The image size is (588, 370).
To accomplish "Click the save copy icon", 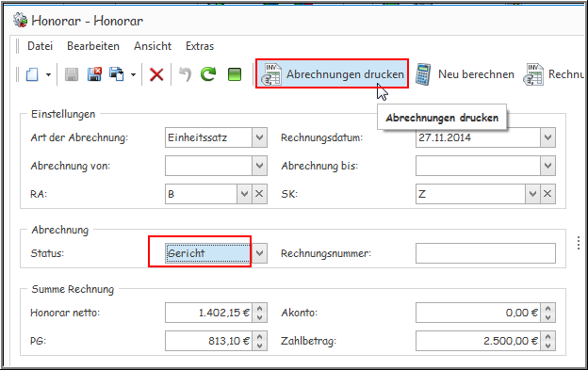I will pyautogui.click(x=117, y=74).
